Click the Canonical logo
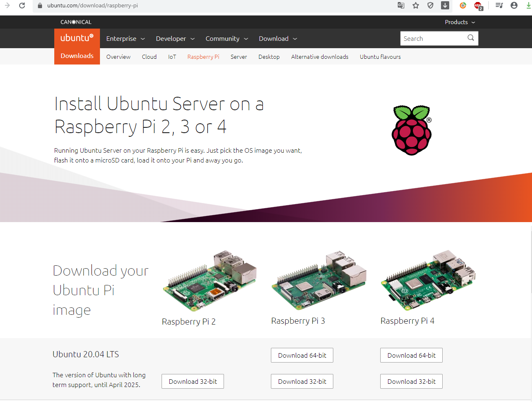532x405 pixels. coord(76,22)
